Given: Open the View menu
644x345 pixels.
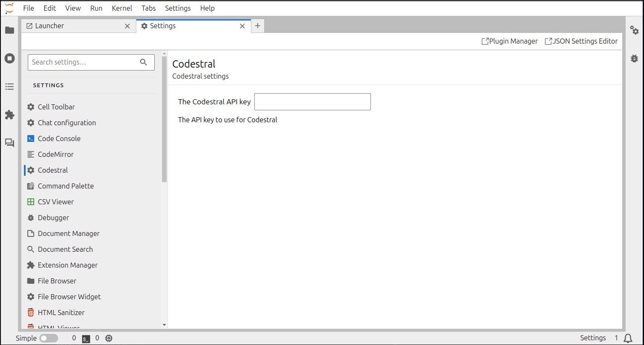Looking at the screenshot, I should tap(73, 8).
